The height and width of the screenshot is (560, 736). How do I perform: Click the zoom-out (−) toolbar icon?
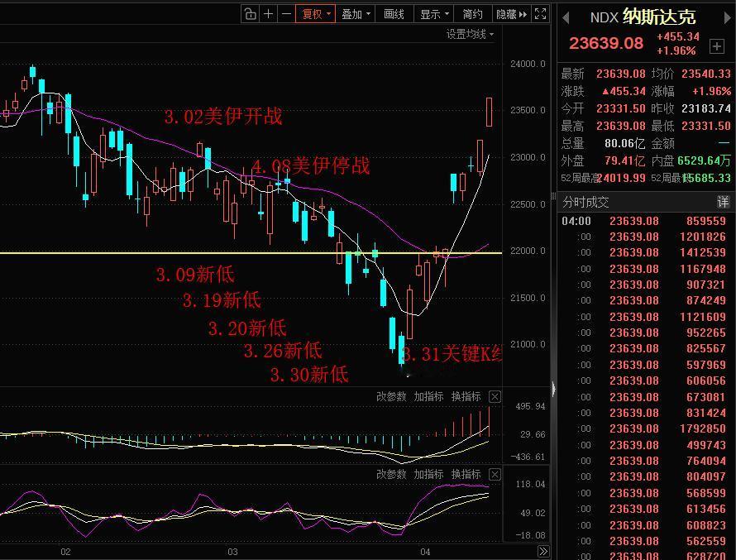tap(286, 14)
